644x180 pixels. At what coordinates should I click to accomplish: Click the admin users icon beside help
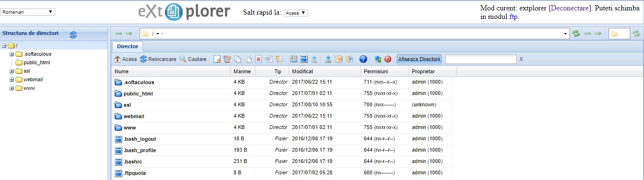[x=377, y=59]
